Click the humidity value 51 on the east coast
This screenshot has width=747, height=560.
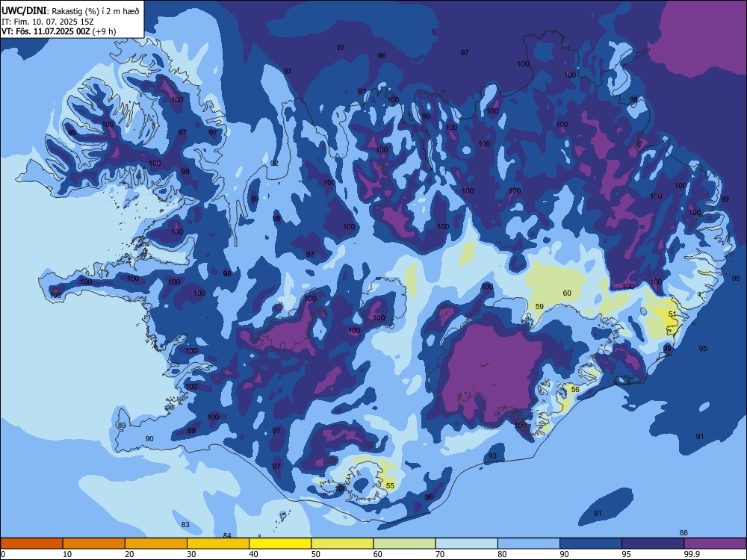pos(672,314)
